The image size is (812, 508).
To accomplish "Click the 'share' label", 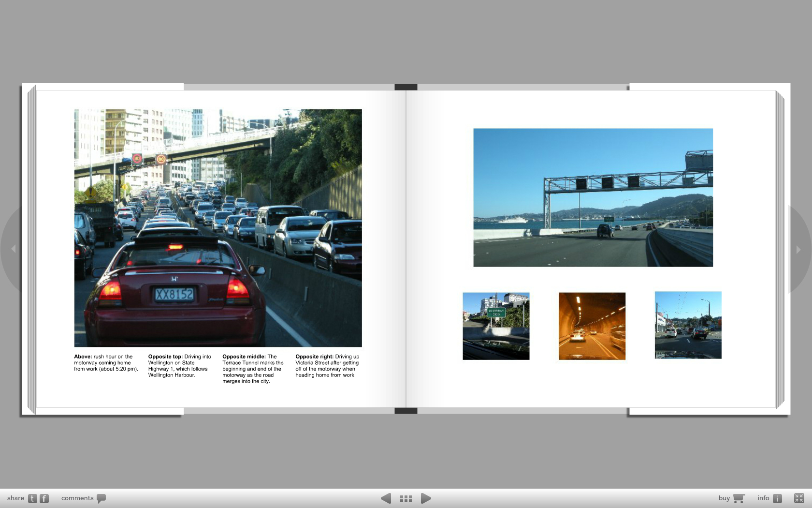I will coord(15,498).
